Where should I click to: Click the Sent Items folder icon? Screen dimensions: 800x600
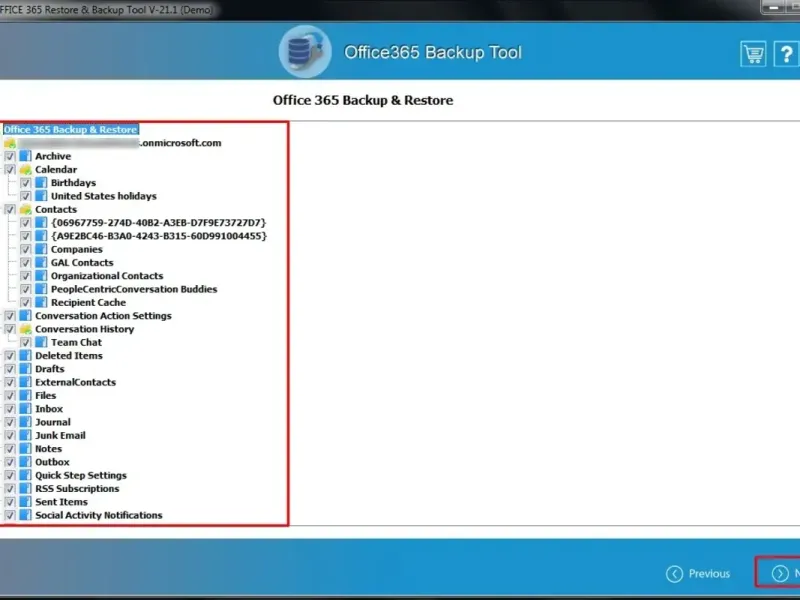click(x=26, y=502)
